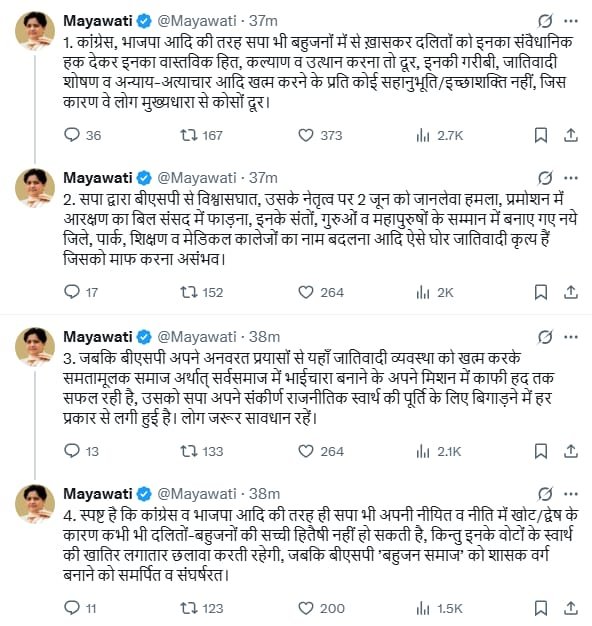Viewport: 592px width, 626px height.
Task: Open Mayawati profile name on fourth tweet
Action: click(x=98, y=494)
